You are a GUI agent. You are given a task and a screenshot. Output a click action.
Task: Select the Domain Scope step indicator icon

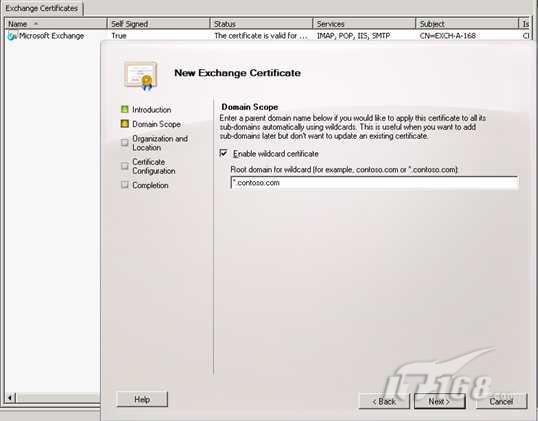tap(125, 124)
